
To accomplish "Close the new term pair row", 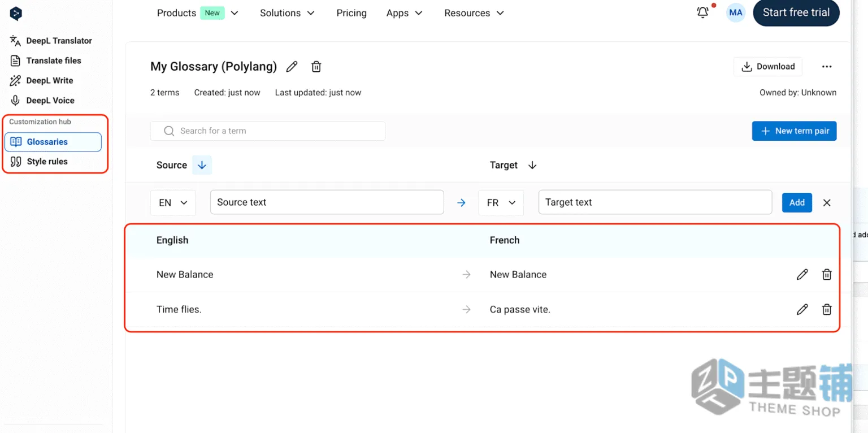I will [827, 202].
